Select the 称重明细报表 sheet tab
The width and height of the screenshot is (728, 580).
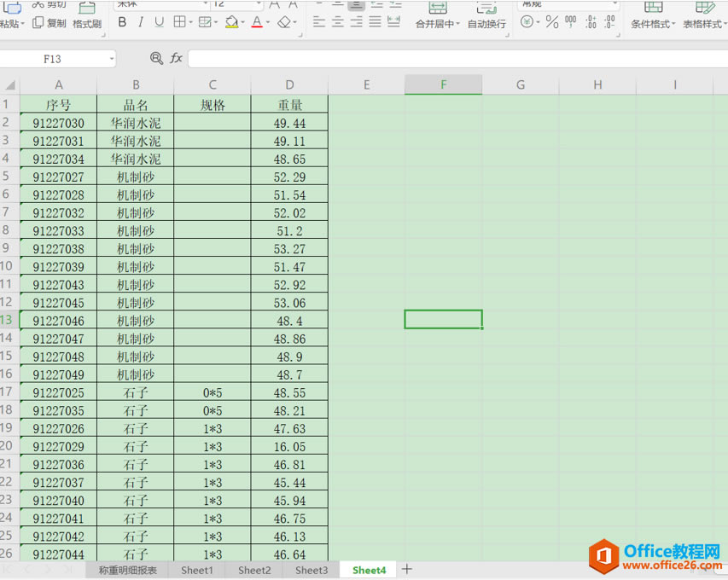click(126, 570)
